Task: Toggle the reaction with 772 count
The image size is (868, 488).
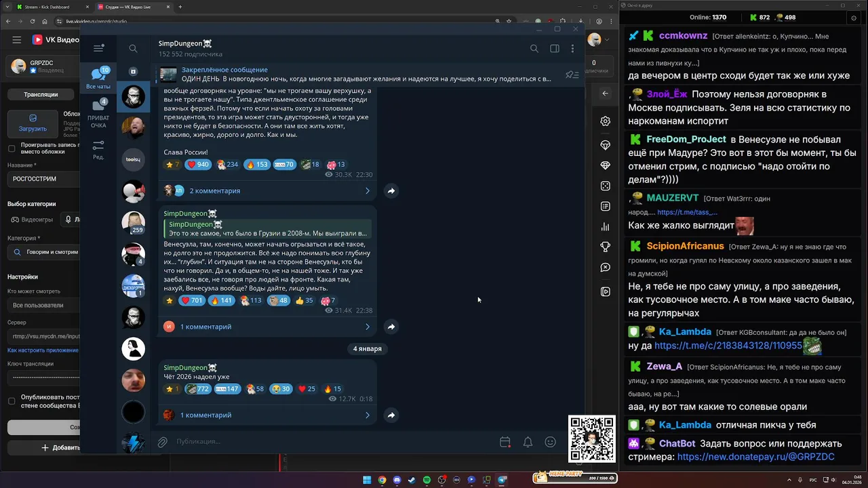Action: [x=197, y=389]
